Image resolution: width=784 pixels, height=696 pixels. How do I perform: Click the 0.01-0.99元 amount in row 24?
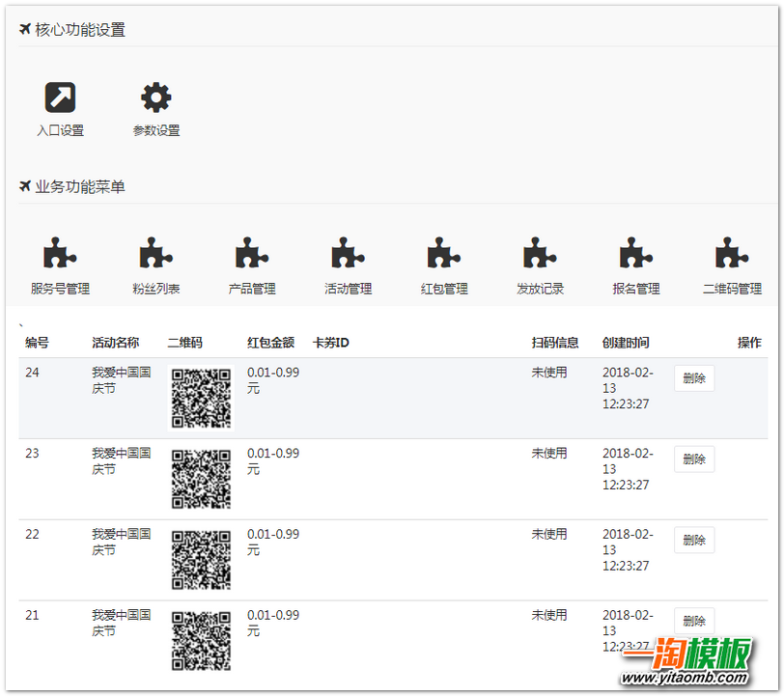tap(273, 380)
